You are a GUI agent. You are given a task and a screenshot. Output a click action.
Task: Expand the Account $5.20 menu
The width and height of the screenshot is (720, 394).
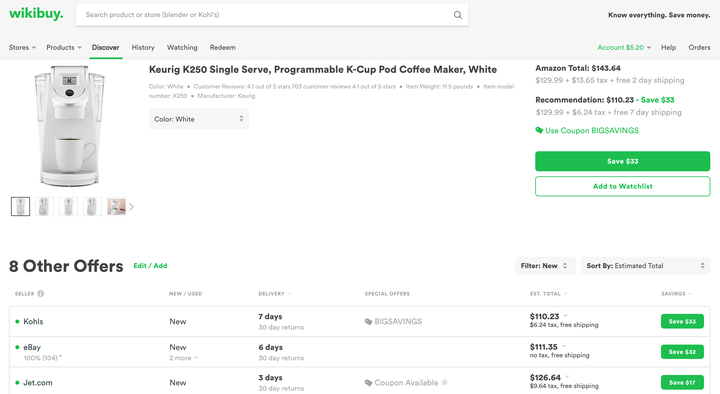coord(624,47)
